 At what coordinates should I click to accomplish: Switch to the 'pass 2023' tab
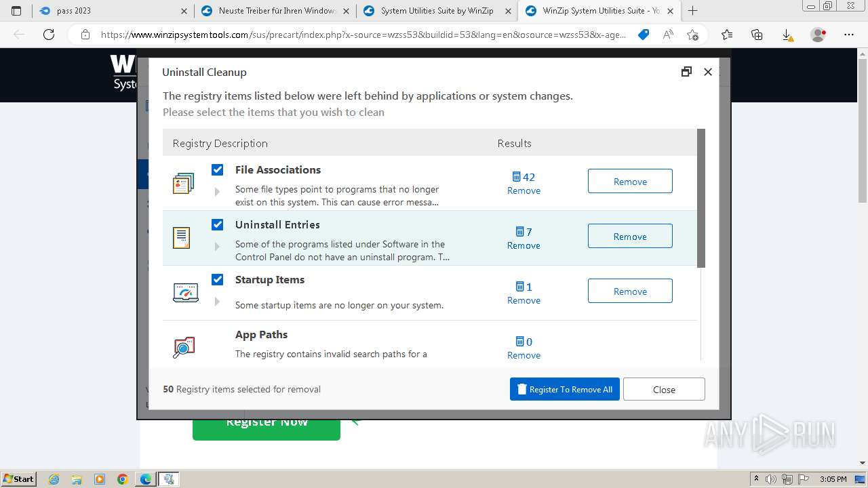pos(112,11)
